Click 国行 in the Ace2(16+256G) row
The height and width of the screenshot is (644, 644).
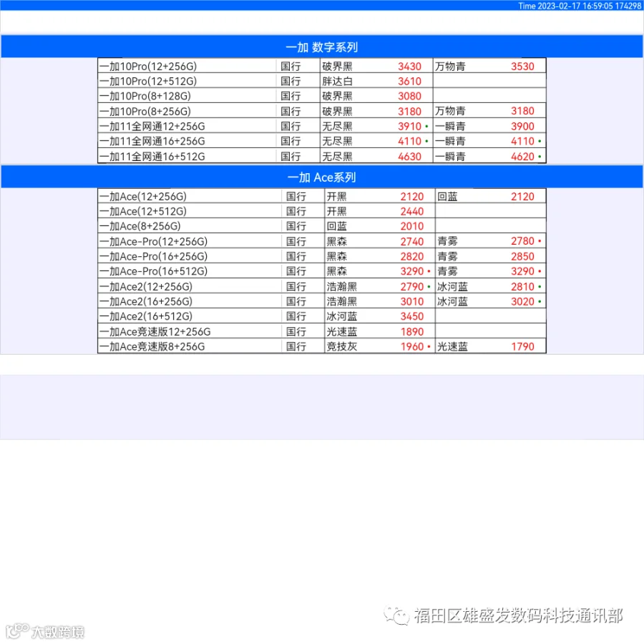tap(296, 301)
